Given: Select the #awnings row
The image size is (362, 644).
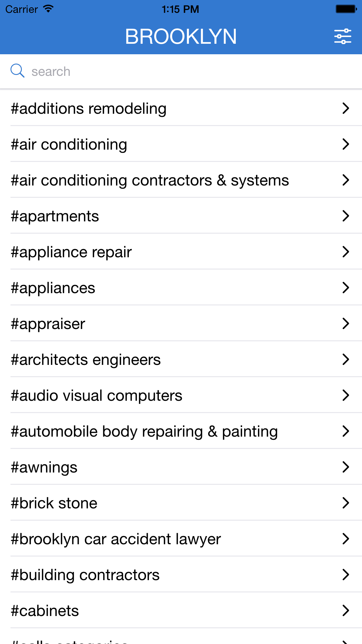Looking at the screenshot, I should coord(44,467).
